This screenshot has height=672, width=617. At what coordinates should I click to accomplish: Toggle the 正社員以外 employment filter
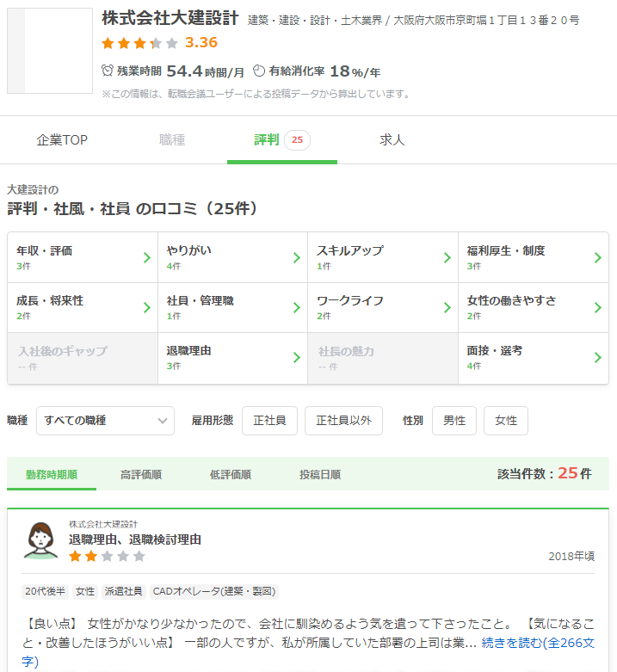click(343, 421)
